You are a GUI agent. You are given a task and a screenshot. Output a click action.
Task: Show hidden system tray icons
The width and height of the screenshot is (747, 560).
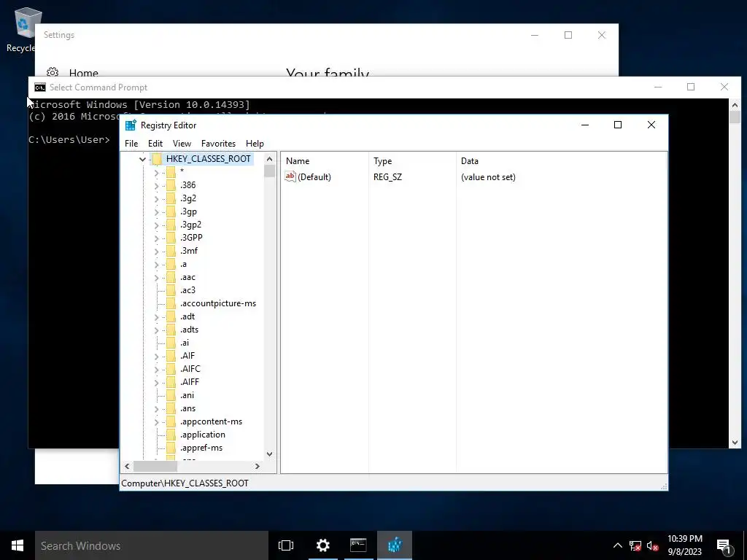617,545
